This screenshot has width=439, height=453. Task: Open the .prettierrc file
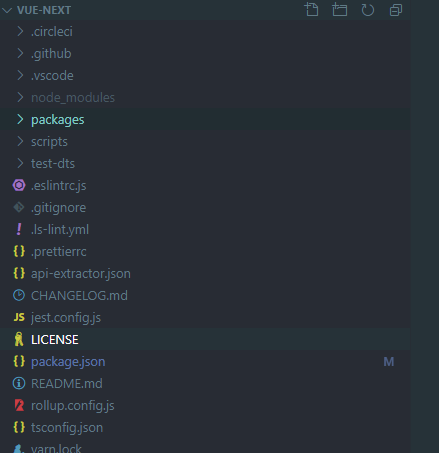(x=59, y=252)
